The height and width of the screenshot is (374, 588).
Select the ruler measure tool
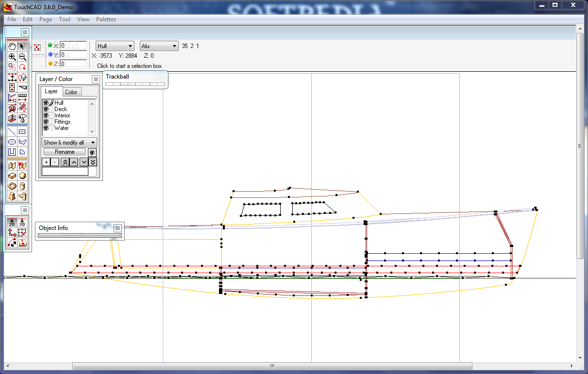tap(22, 98)
